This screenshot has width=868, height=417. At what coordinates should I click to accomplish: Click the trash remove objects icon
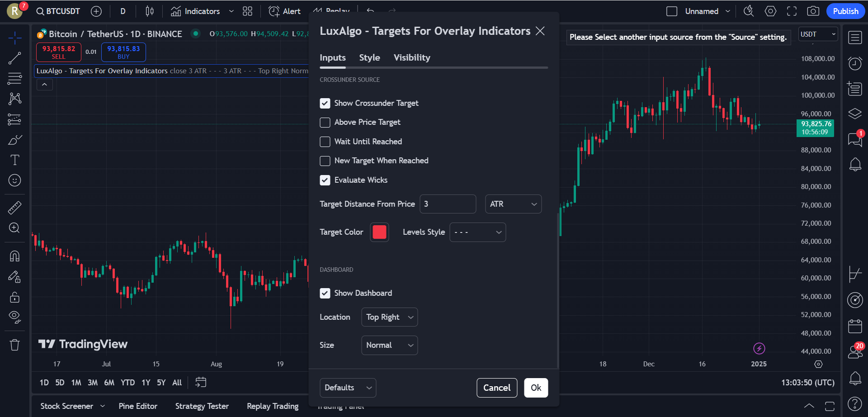pos(14,345)
